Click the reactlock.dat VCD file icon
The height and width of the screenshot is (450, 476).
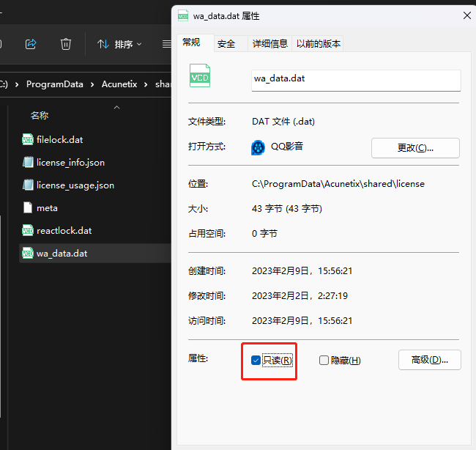(x=28, y=231)
